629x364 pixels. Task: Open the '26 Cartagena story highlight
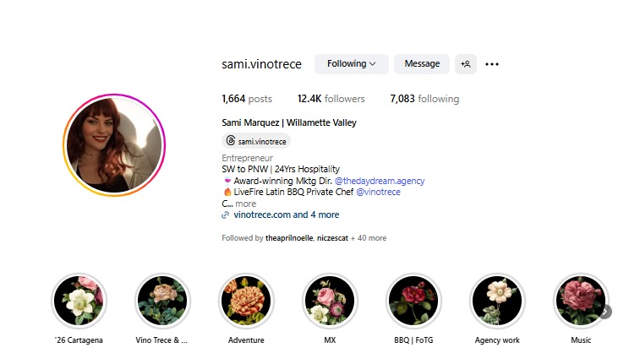[79, 301]
